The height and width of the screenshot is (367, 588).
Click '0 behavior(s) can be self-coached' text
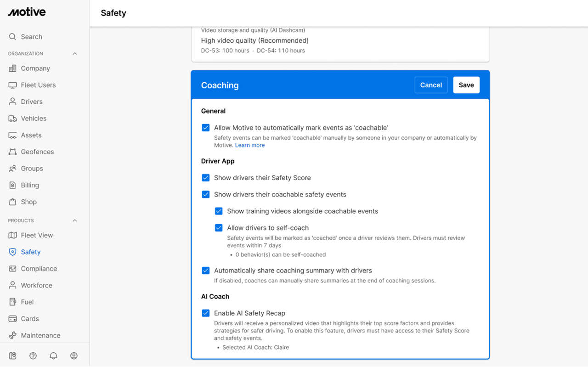coord(281,254)
